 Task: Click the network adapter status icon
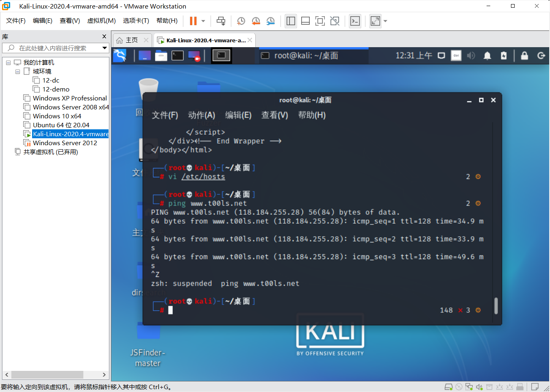[x=469, y=387]
